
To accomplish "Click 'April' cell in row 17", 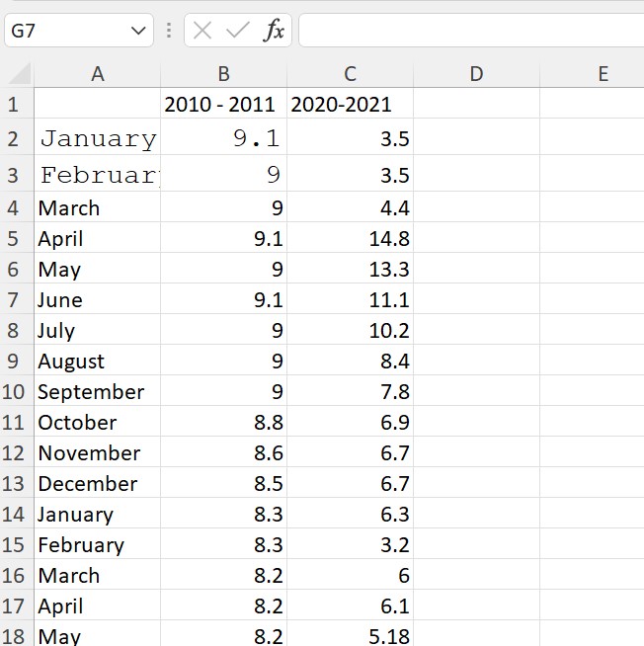I will 97,606.
